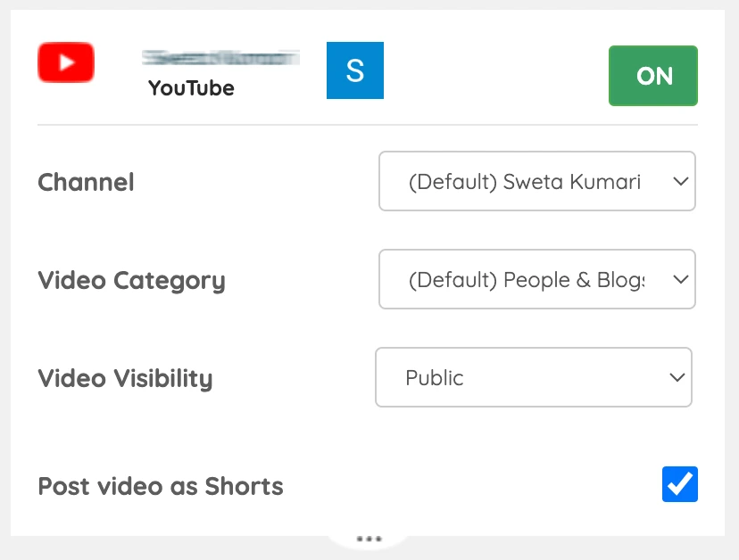Click the blurred account name thumbnail
The height and width of the screenshot is (560, 739).
(x=220, y=55)
